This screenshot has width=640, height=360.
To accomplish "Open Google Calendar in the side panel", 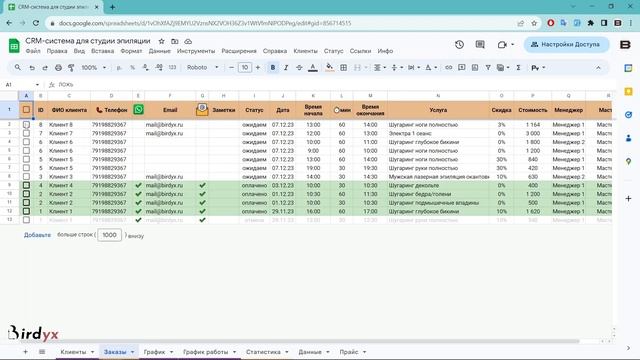I will [x=629, y=68].
